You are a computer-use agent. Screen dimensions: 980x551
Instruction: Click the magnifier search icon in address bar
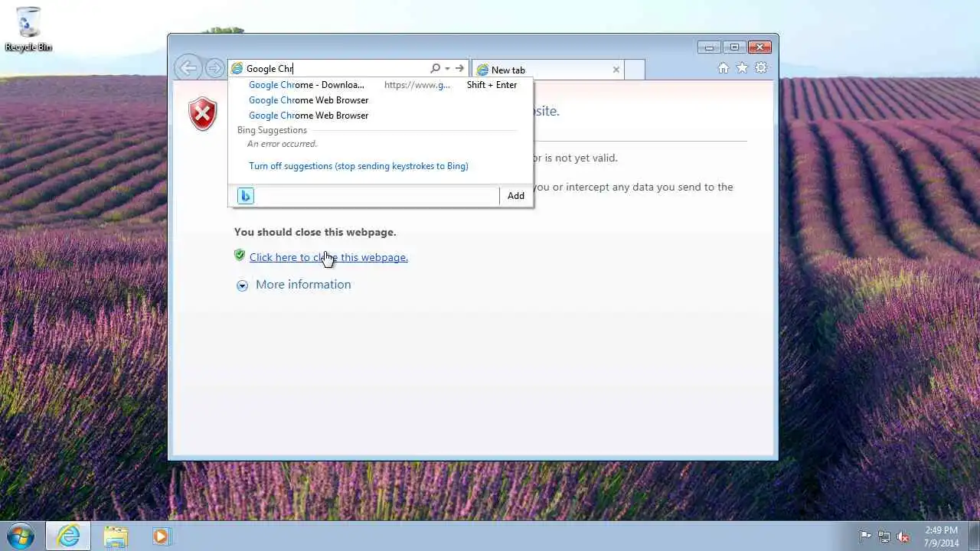click(x=435, y=69)
